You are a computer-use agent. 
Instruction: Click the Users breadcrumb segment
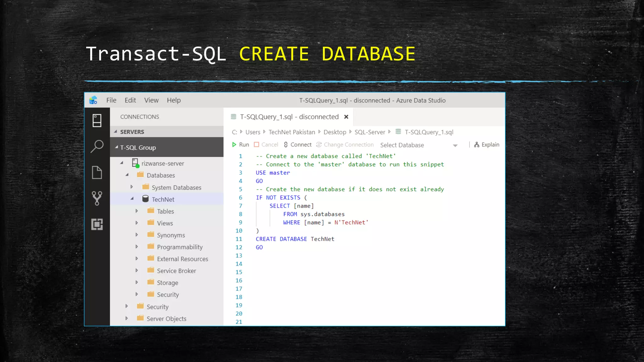coord(253,132)
